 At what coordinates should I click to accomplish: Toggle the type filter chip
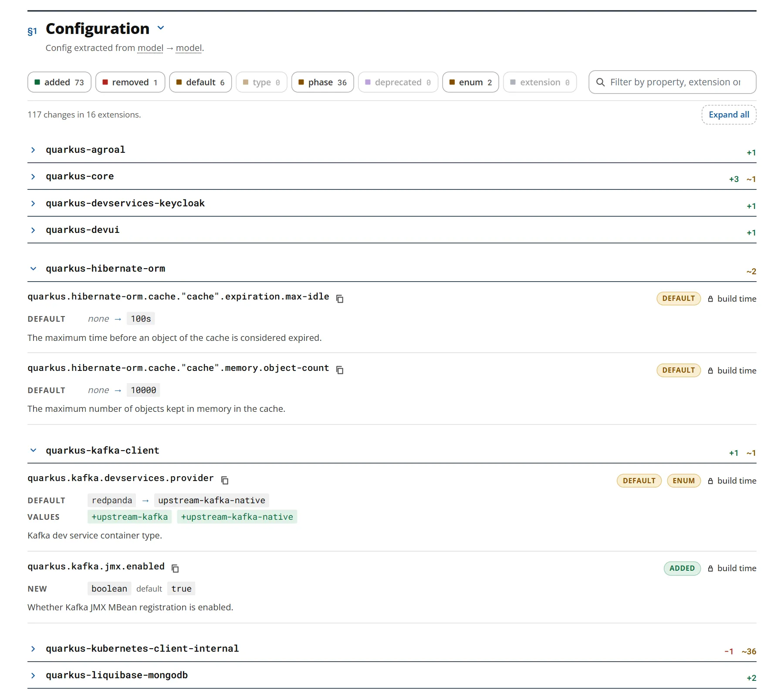point(261,82)
